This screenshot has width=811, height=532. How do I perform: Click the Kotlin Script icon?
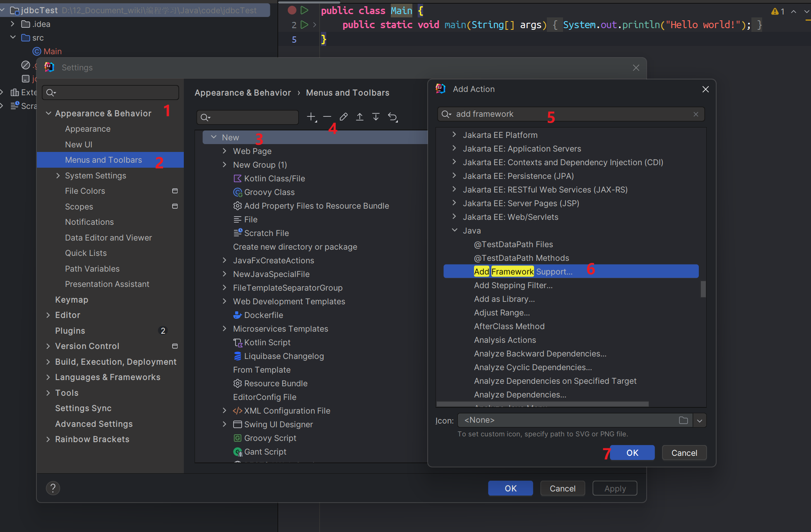[238, 342]
